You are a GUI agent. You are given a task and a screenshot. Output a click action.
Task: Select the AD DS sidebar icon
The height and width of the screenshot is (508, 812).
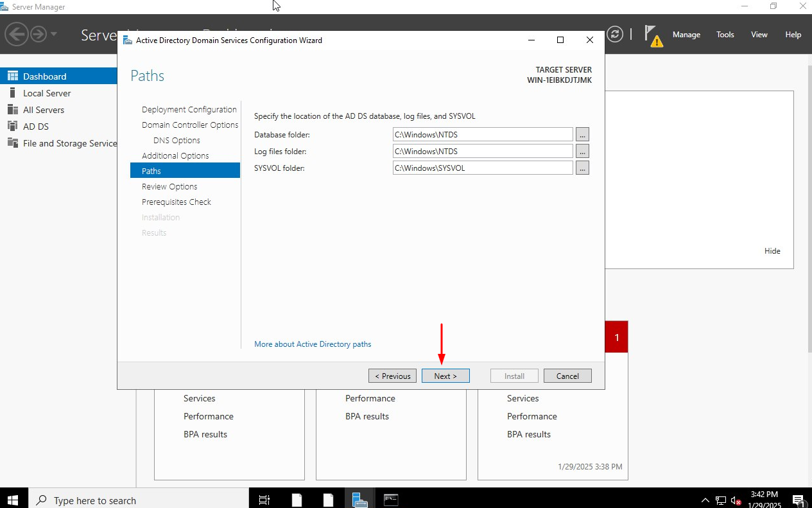click(12, 127)
